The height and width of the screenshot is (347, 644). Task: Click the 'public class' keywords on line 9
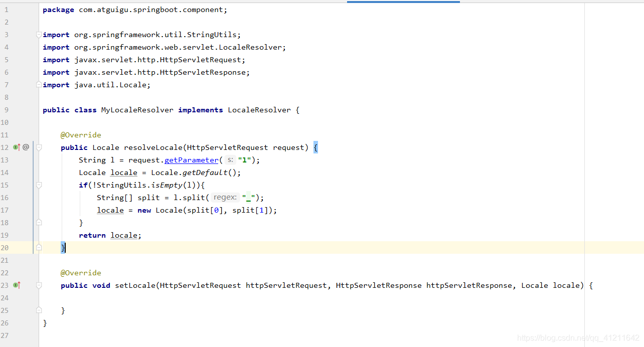pyautogui.click(x=70, y=110)
